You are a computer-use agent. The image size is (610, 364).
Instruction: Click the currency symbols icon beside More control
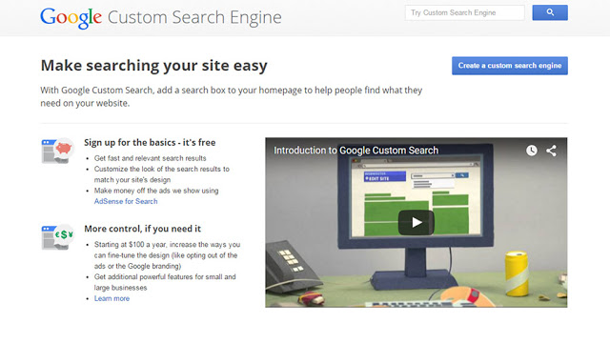pos(57,237)
